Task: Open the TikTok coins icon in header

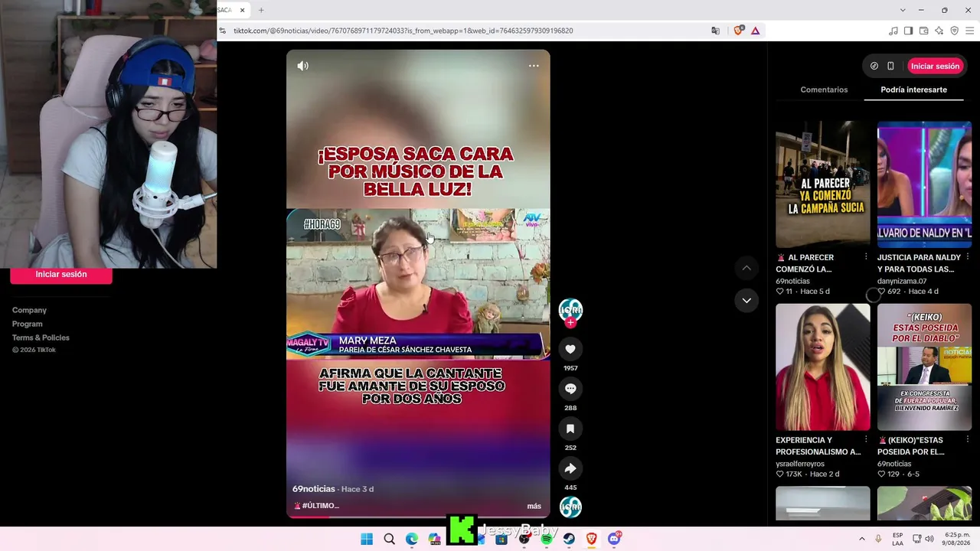Action: pyautogui.click(x=874, y=66)
